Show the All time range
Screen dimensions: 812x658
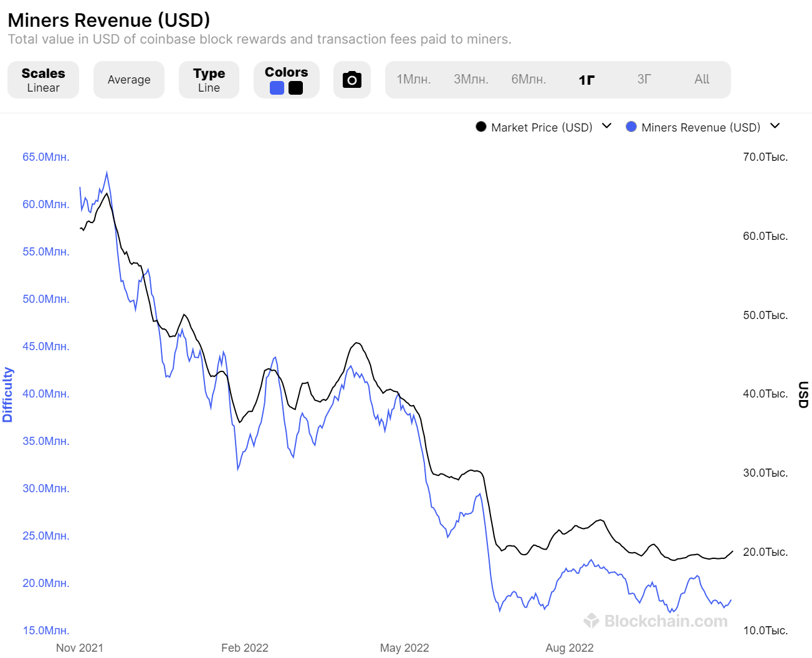702,79
